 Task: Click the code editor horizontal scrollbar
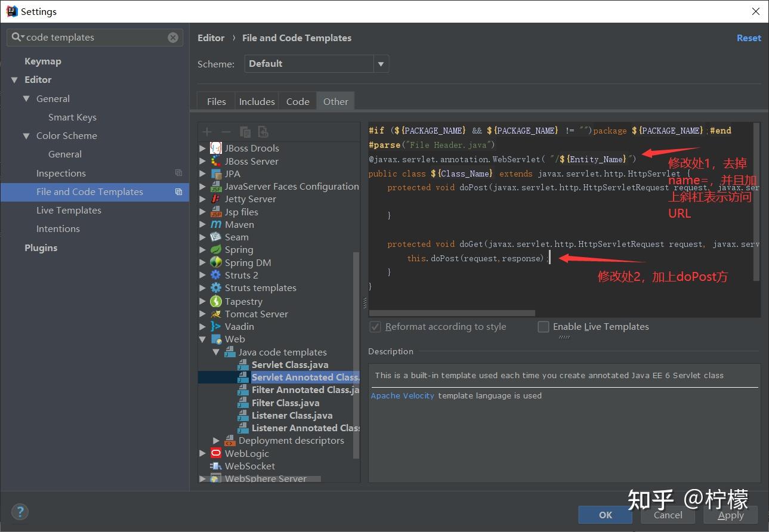click(x=452, y=313)
